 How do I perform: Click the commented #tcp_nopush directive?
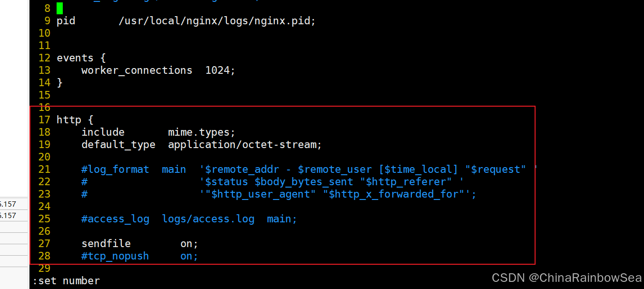click(x=115, y=256)
